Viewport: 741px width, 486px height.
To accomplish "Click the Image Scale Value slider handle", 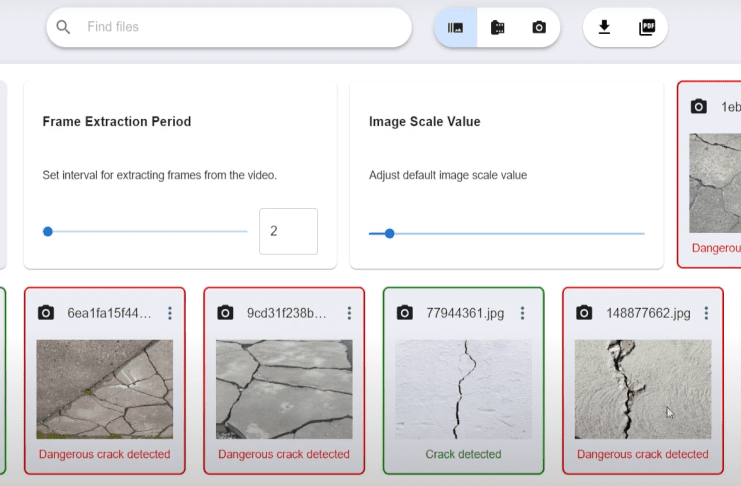I will click(390, 233).
